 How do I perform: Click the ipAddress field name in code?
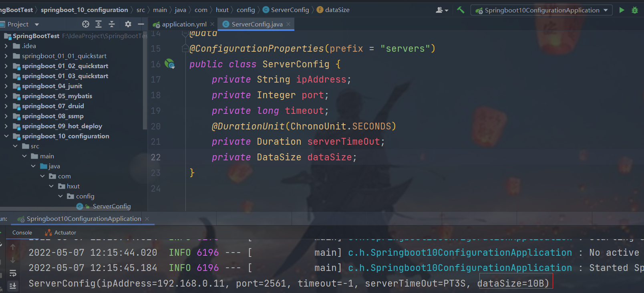point(321,79)
